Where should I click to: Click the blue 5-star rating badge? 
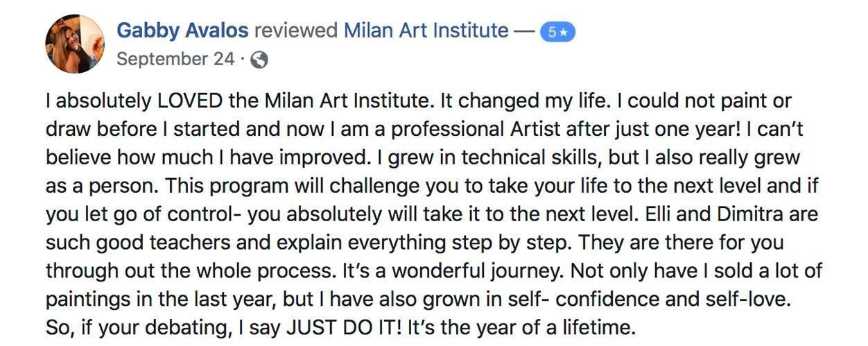(557, 32)
